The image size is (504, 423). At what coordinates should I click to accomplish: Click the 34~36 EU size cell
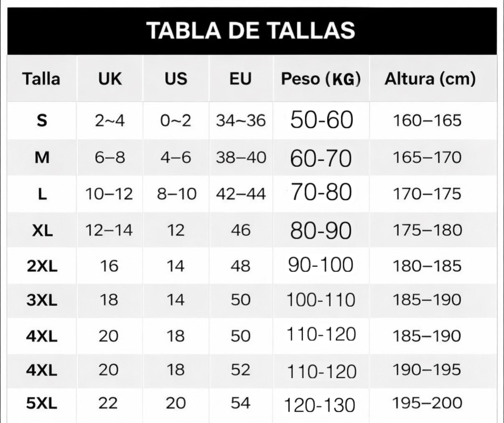pos(241,120)
